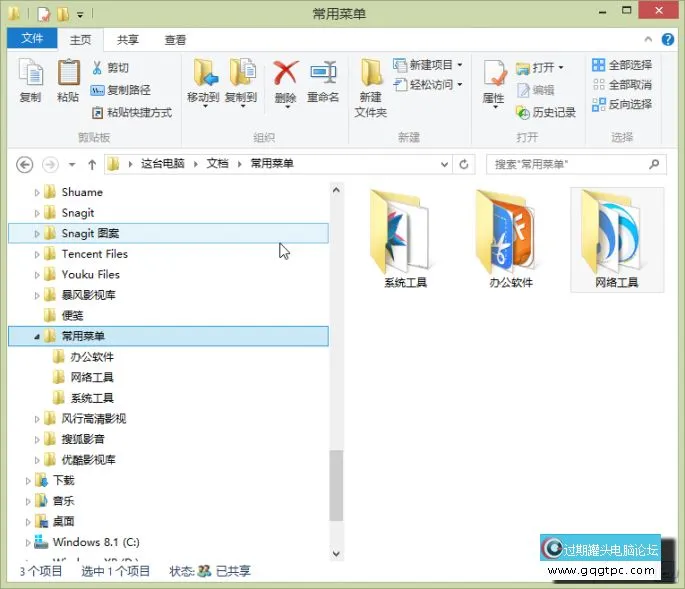
Task: Click Invert selection (反向选择)
Action: click(x=622, y=104)
